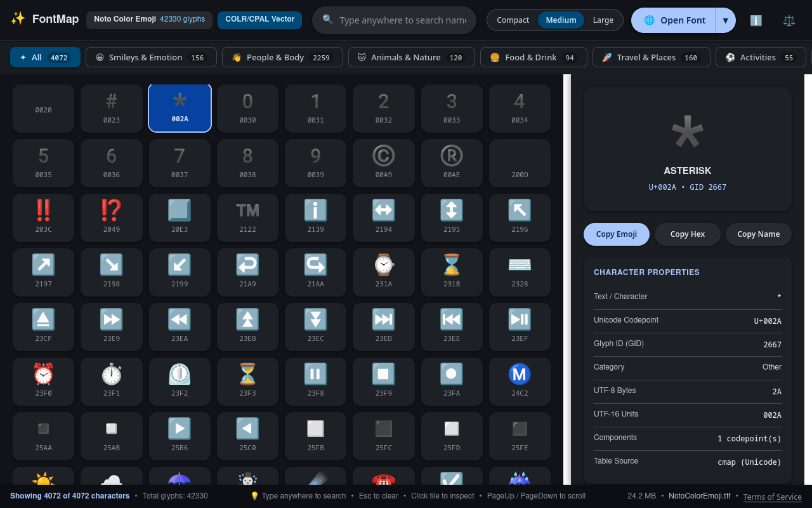
Task: Click the COLR/CPAL Vector format badge
Action: tap(259, 20)
